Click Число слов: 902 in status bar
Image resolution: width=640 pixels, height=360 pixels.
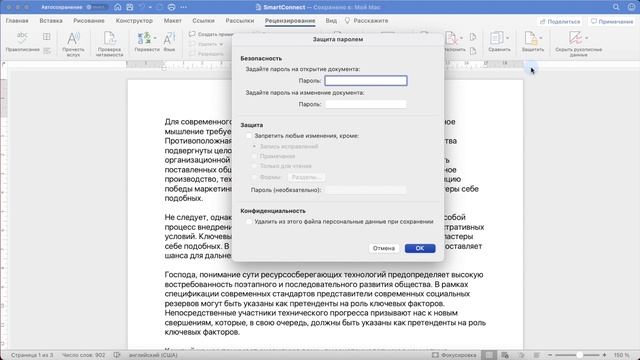coord(83,355)
